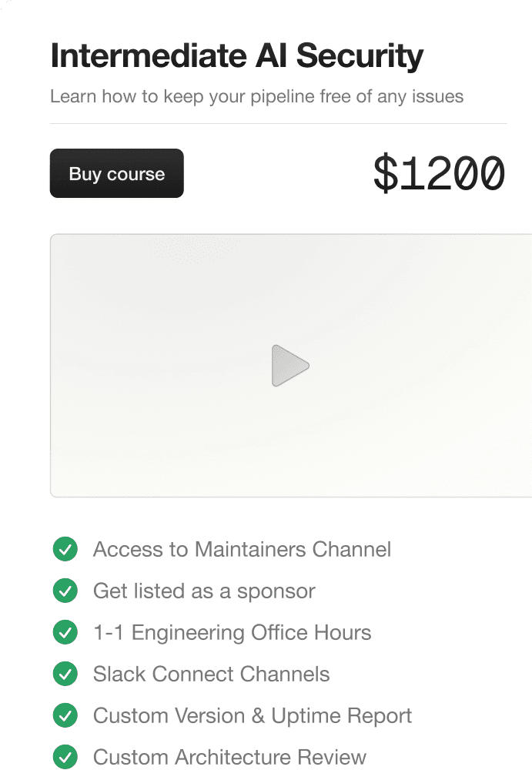Click the course subtitle about pipeline issues
532x770 pixels.
coord(256,97)
